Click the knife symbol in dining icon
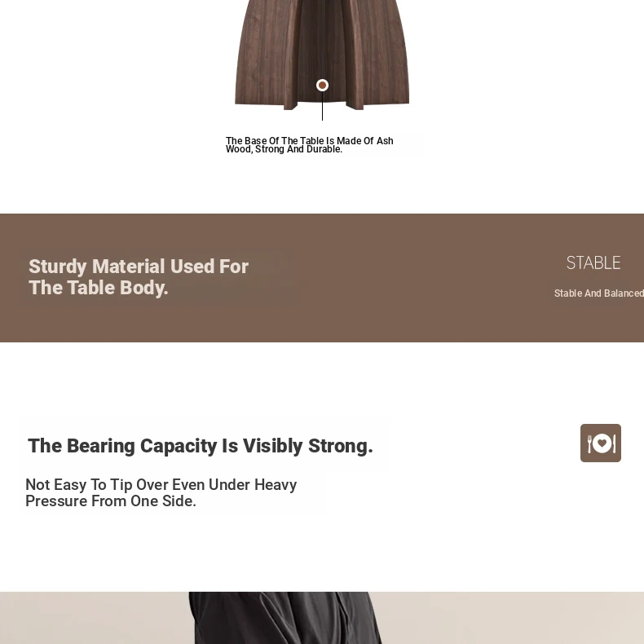This screenshot has height=644, width=644. tap(614, 443)
